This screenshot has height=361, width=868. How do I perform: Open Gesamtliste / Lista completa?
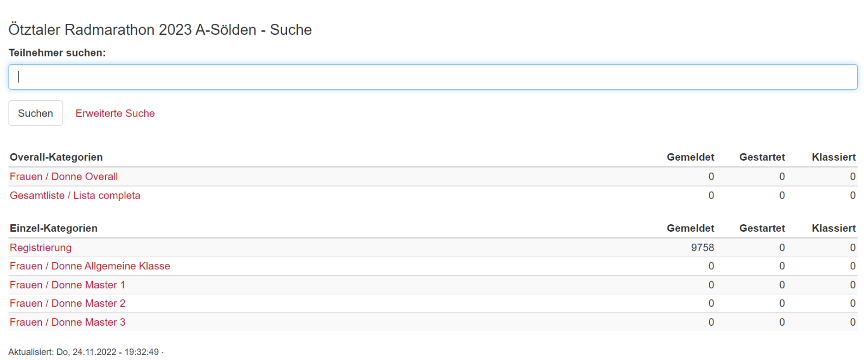coord(75,195)
